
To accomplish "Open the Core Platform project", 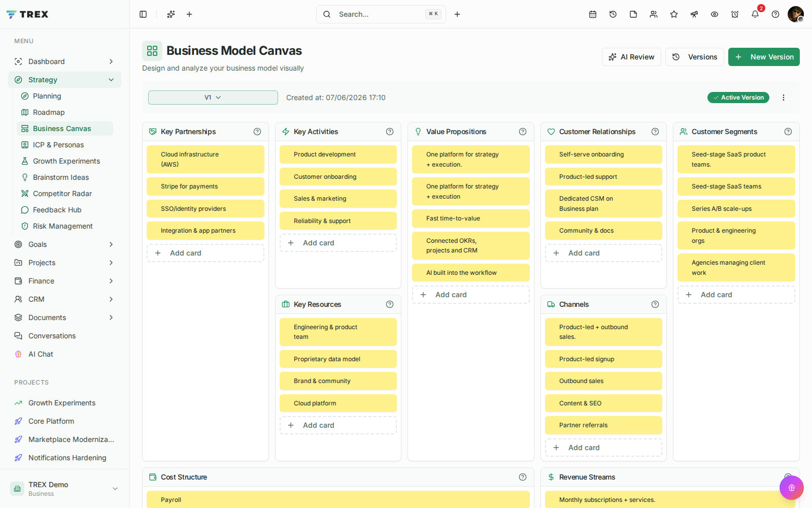I will (x=65, y=421).
